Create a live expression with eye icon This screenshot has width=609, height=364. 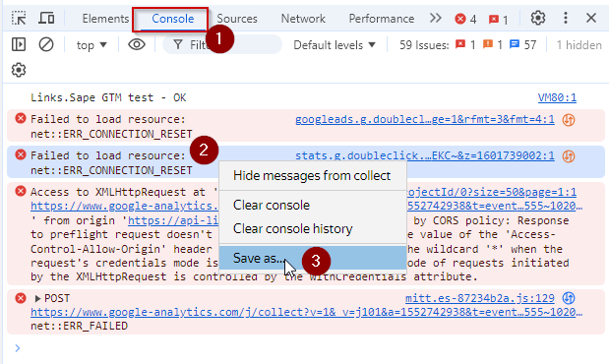[137, 44]
